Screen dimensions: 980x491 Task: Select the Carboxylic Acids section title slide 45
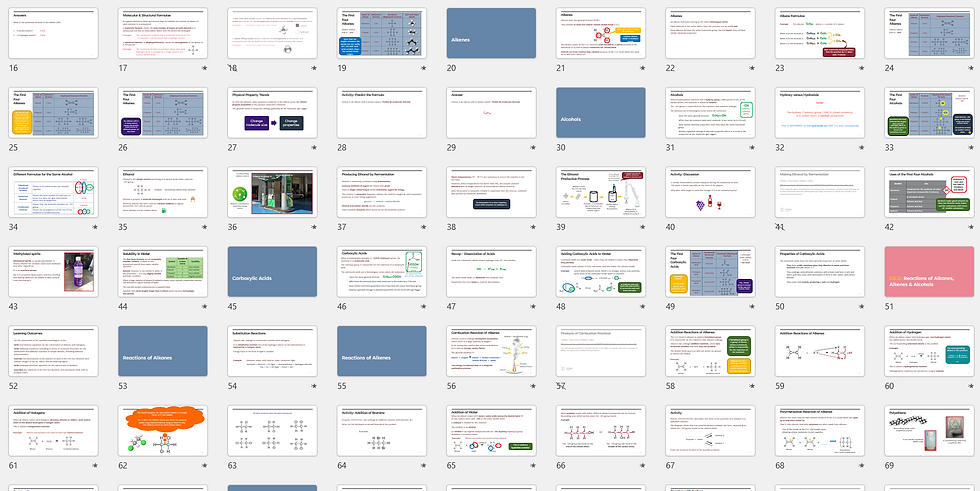click(x=272, y=272)
